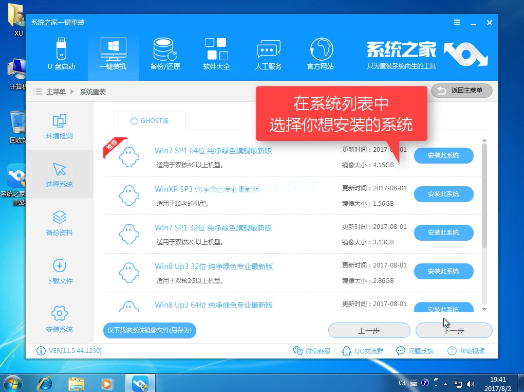Go to 下载文件 step in sidebar
Screen dimensions: 524x392
tap(59, 271)
